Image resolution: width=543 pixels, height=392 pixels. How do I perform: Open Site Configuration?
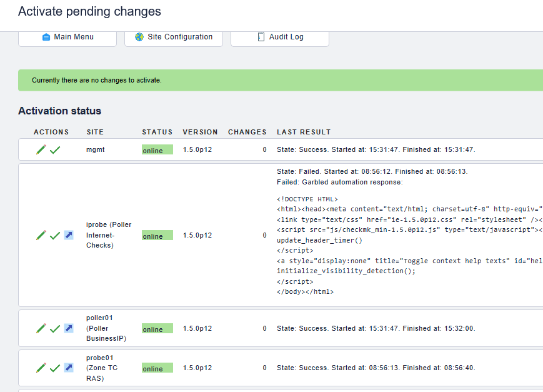coord(174,37)
